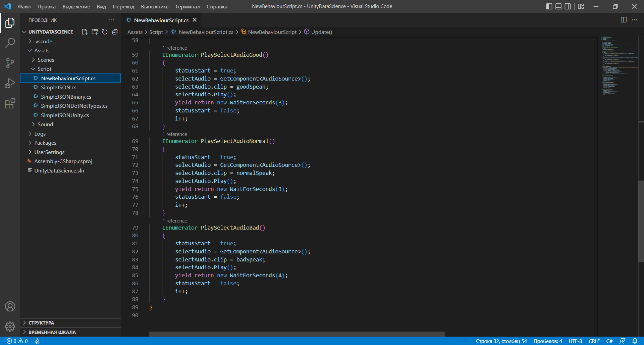Split the editor to the right
The height and width of the screenshot is (345, 644).
pyautogui.click(x=624, y=20)
